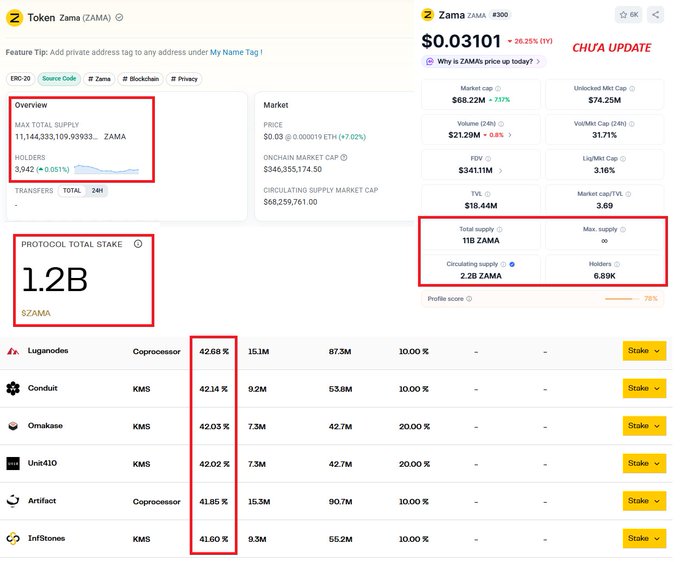Click the Artifact operator logo
This screenshot has height=562, width=680.
13,501
